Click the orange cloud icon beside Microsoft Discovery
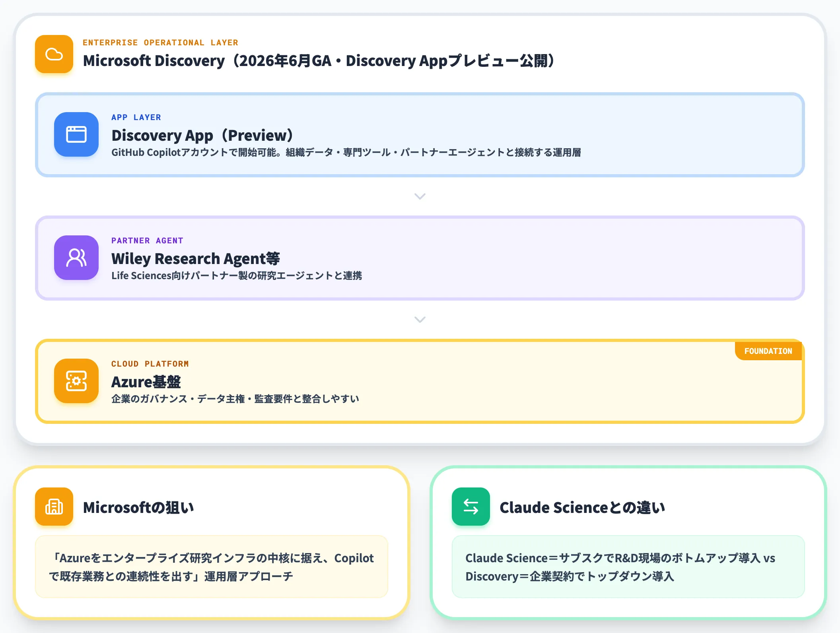 (x=54, y=54)
